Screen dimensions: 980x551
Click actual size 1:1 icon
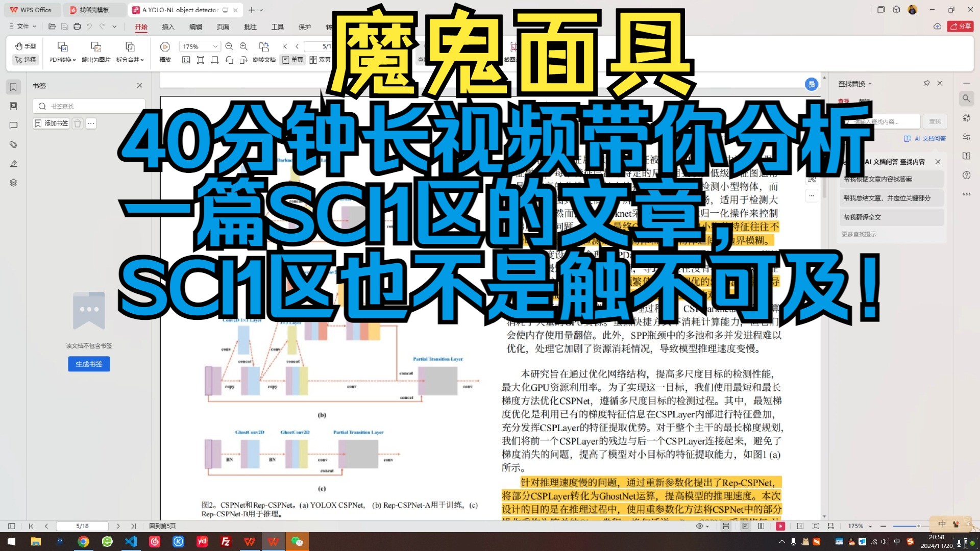click(x=186, y=60)
